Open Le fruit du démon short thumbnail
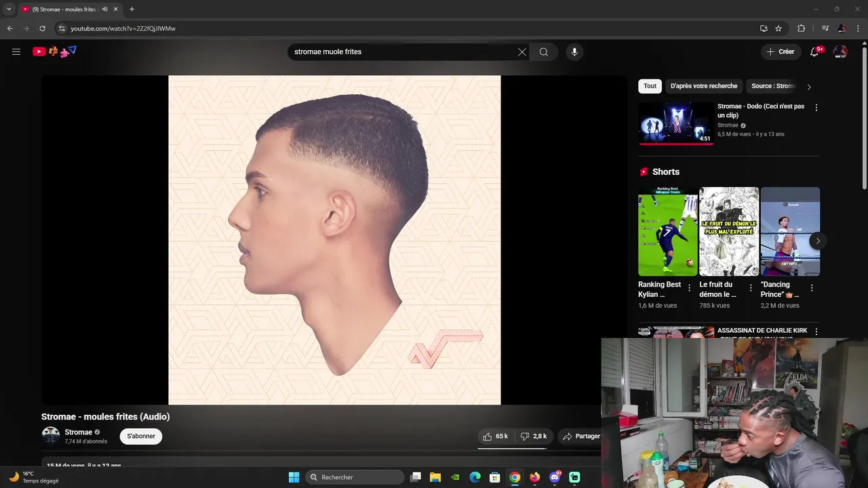 tap(729, 232)
